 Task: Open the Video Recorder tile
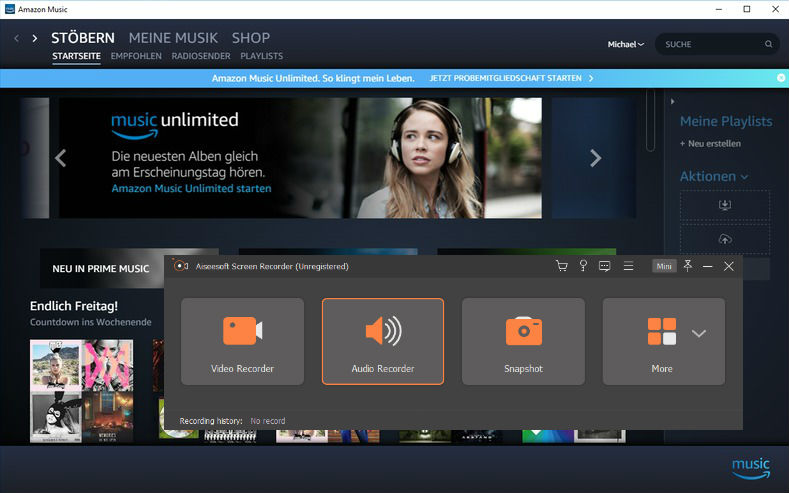point(242,342)
